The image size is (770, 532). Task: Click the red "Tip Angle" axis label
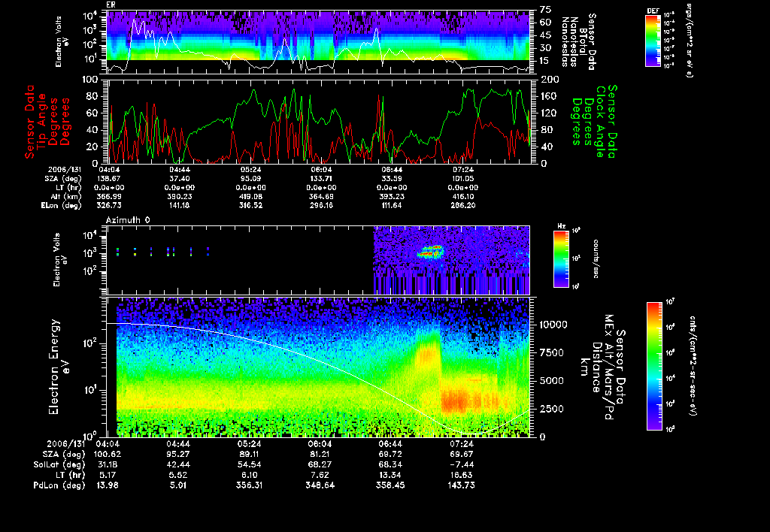42,122
